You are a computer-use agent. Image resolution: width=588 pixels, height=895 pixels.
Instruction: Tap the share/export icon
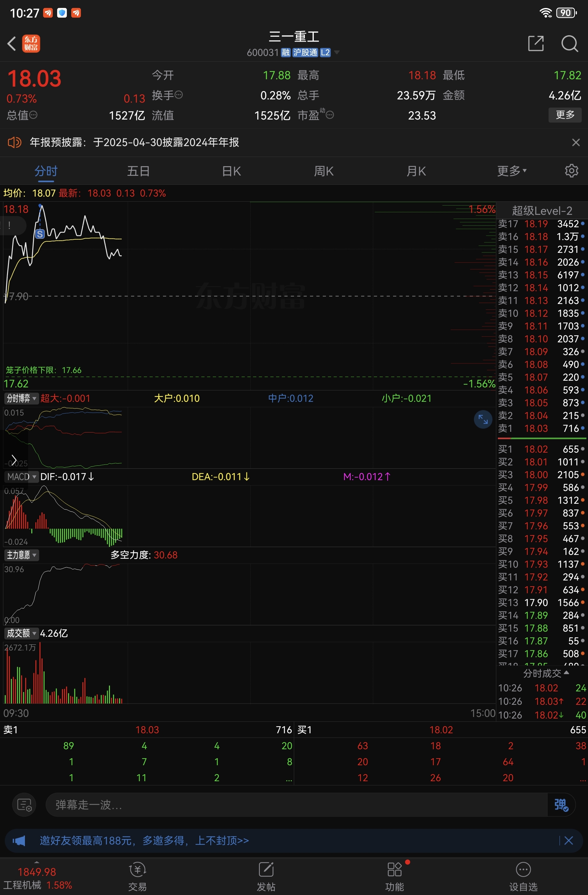[536, 43]
